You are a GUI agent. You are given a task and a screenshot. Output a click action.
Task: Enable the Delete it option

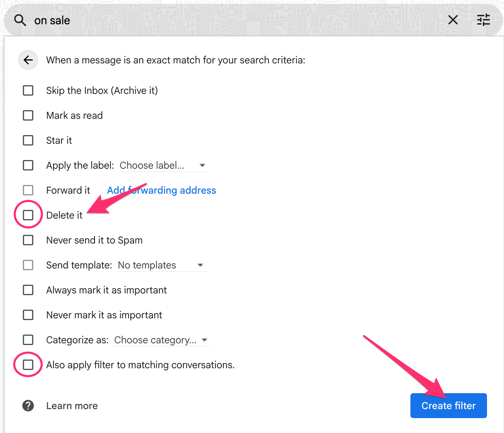tap(28, 215)
